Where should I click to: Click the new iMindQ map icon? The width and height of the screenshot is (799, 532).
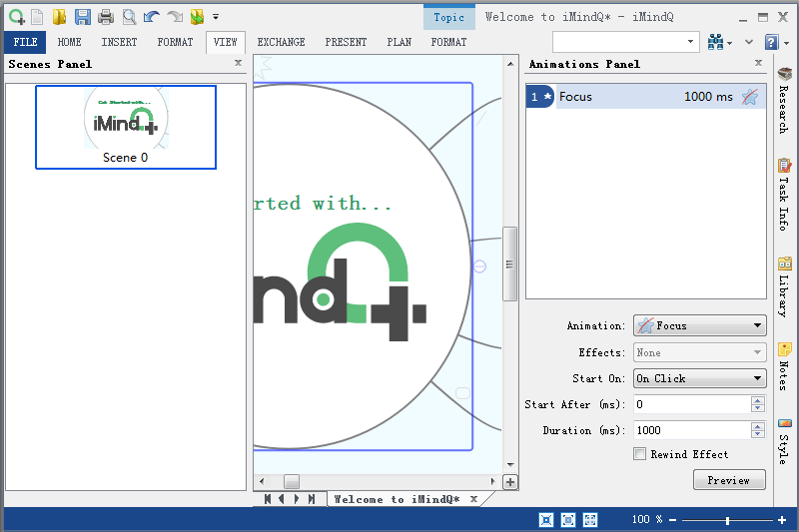click(x=16, y=17)
